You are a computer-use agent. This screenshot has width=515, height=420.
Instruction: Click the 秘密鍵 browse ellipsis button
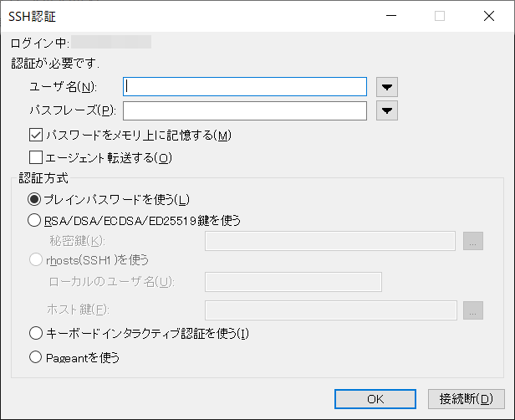pyautogui.click(x=473, y=242)
